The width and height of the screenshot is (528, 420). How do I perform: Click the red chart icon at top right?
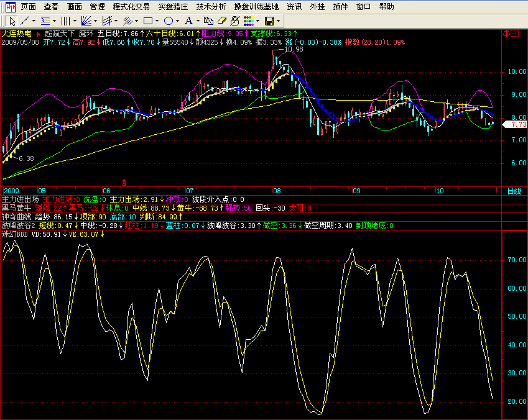point(514,33)
